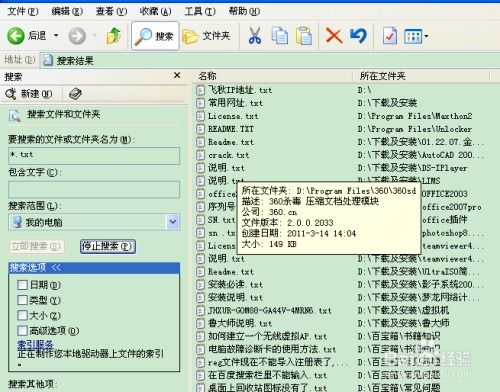Viewport: 500px width, 392px height.
Task: Click the blue Undo arrow icon
Action: click(x=358, y=36)
